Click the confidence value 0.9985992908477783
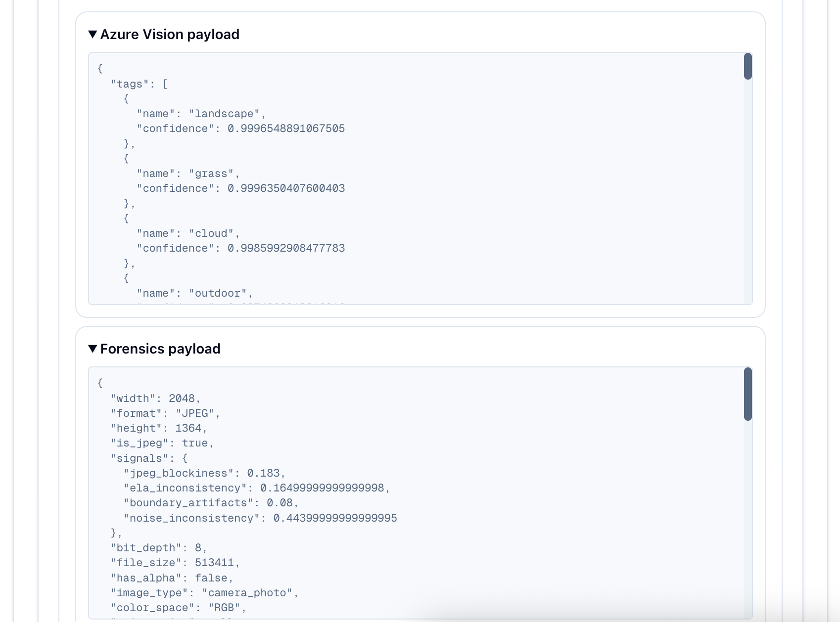The width and height of the screenshot is (840, 622). pos(286,248)
